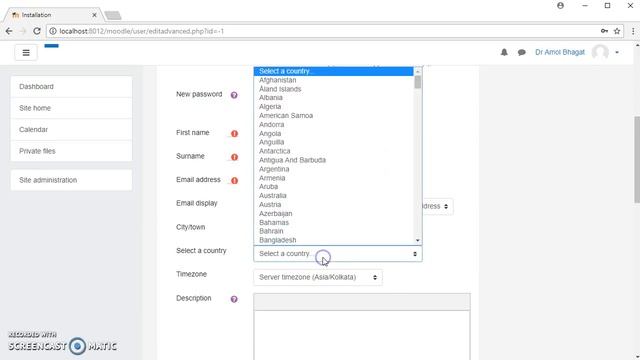Select Anguilla option
Viewport: 640px width, 360px height.
click(x=333, y=142)
